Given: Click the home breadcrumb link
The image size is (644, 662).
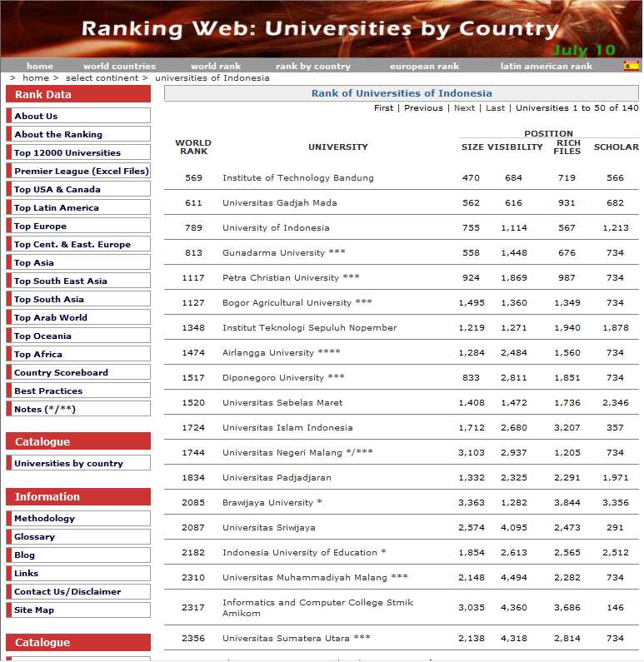Looking at the screenshot, I should (36, 78).
